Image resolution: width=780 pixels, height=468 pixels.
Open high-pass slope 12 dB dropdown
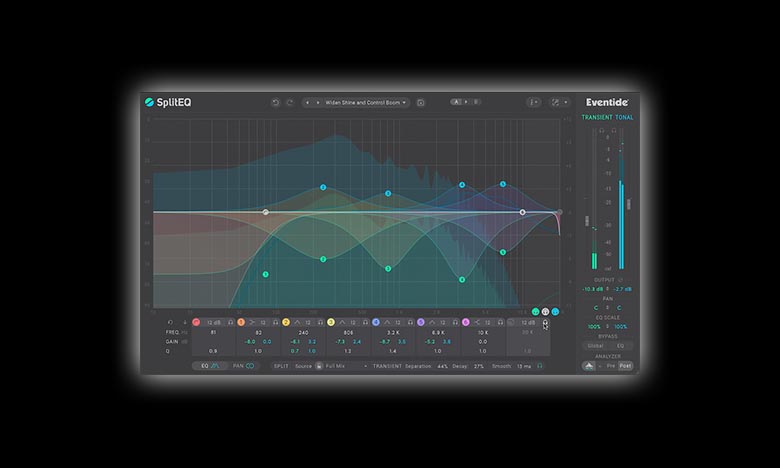point(214,322)
